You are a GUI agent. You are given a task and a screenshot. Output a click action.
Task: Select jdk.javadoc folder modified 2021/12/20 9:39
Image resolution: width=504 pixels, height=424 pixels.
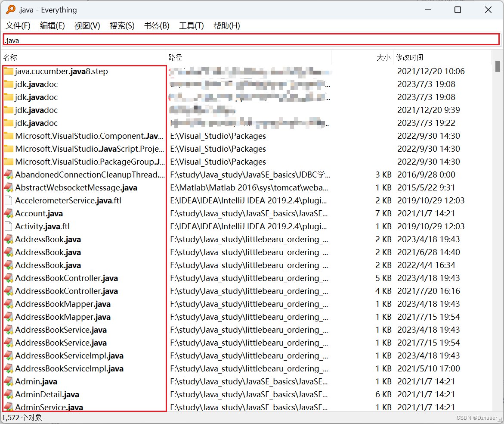pyautogui.click(x=36, y=110)
